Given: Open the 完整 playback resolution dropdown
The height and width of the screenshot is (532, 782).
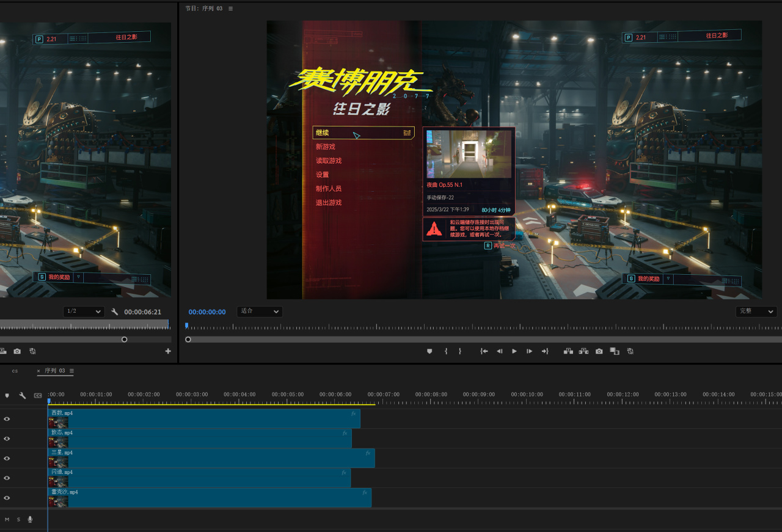Looking at the screenshot, I should pos(756,312).
